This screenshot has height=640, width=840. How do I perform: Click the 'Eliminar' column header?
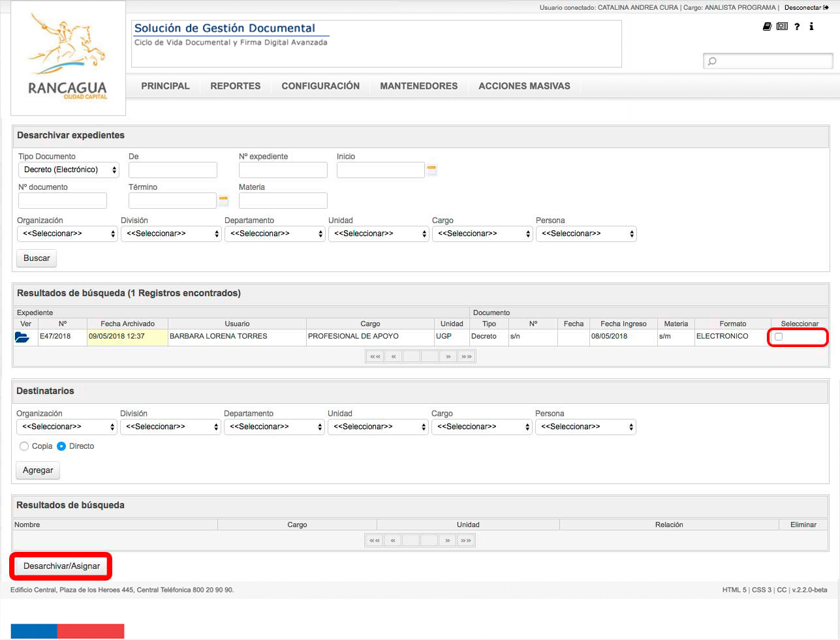point(803,525)
